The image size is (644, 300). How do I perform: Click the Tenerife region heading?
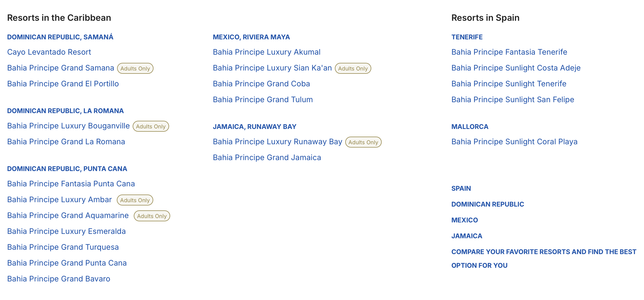[x=467, y=37]
